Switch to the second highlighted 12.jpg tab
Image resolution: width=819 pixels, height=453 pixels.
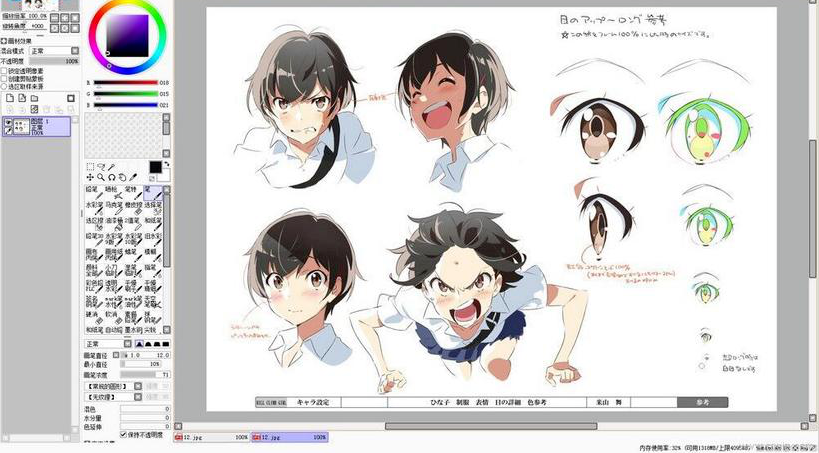[289, 438]
